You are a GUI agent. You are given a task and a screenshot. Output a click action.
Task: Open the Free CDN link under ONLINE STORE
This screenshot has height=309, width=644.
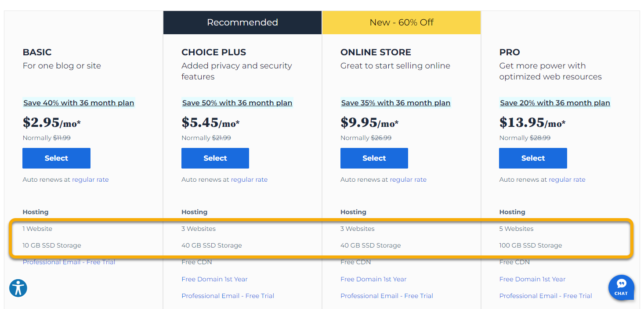click(x=355, y=262)
